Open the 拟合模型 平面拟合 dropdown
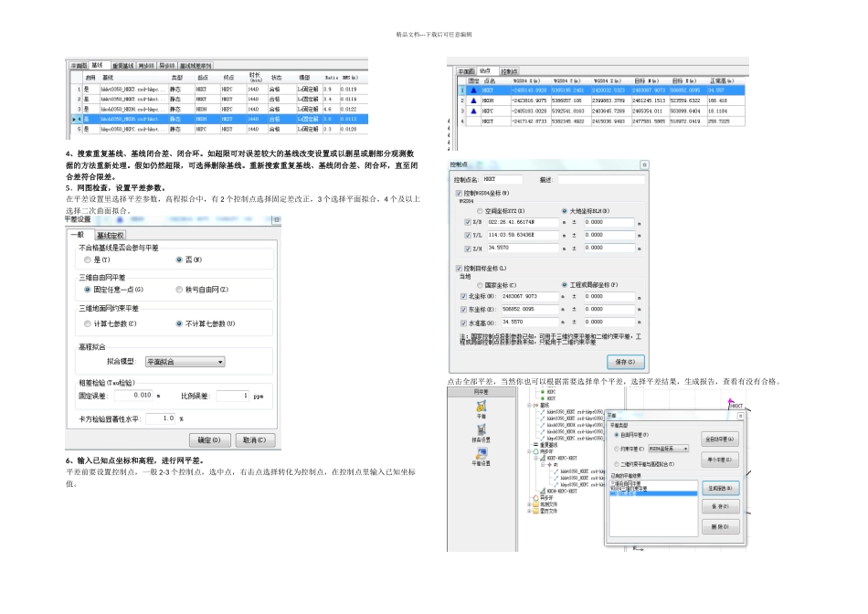Screen dimensions: 868x614 [185, 362]
